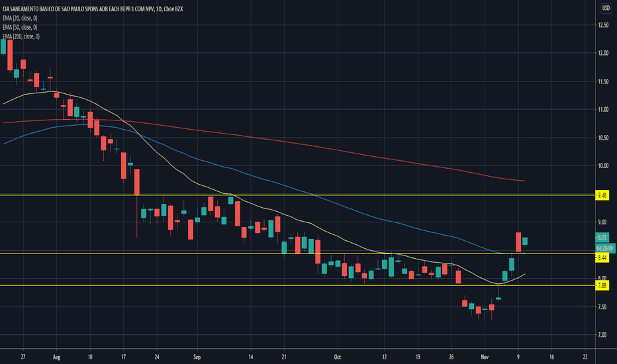Click the current price label 8.73
617x364 pixels.
[602, 238]
